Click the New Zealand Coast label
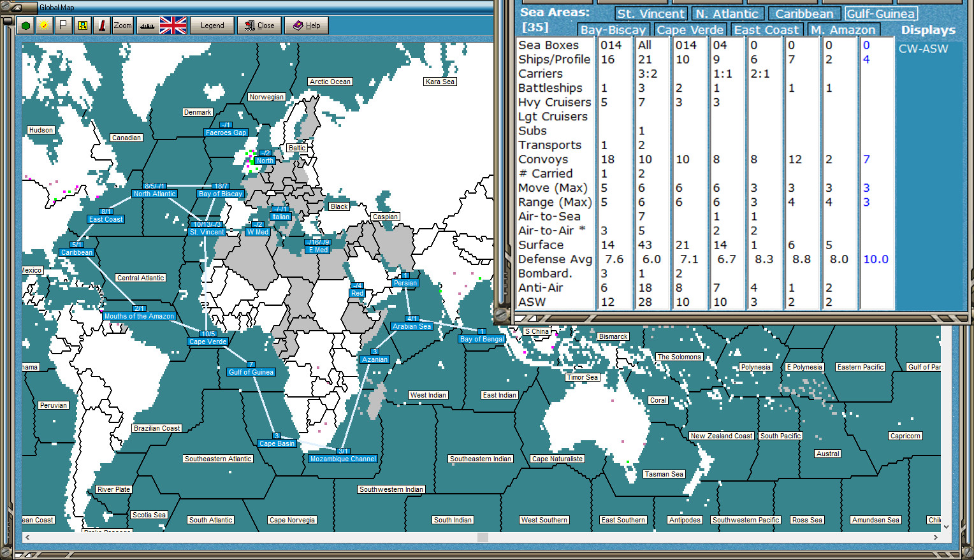Image resolution: width=974 pixels, height=560 pixels. click(722, 436)
